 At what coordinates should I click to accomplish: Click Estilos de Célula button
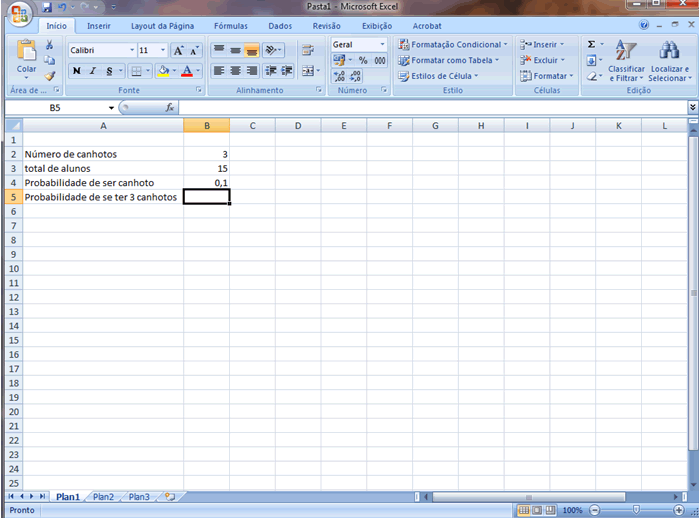pyautogui.click(x=440, y=76)
